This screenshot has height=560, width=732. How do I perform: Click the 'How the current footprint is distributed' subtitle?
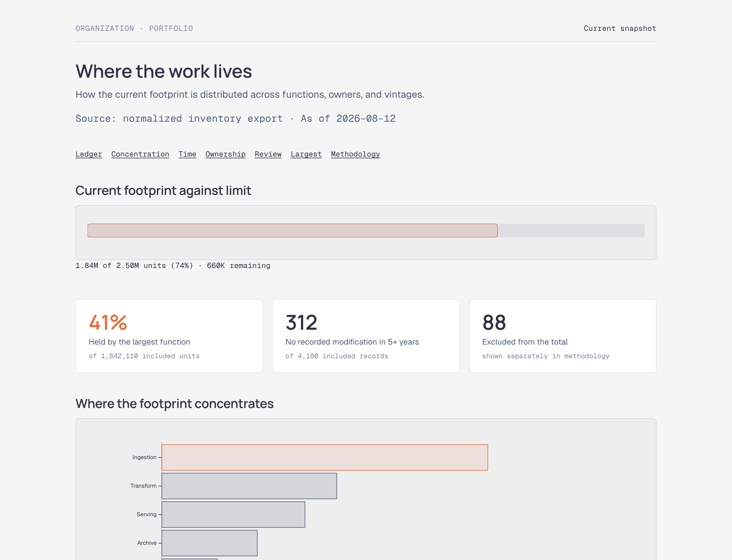[250, 95]
